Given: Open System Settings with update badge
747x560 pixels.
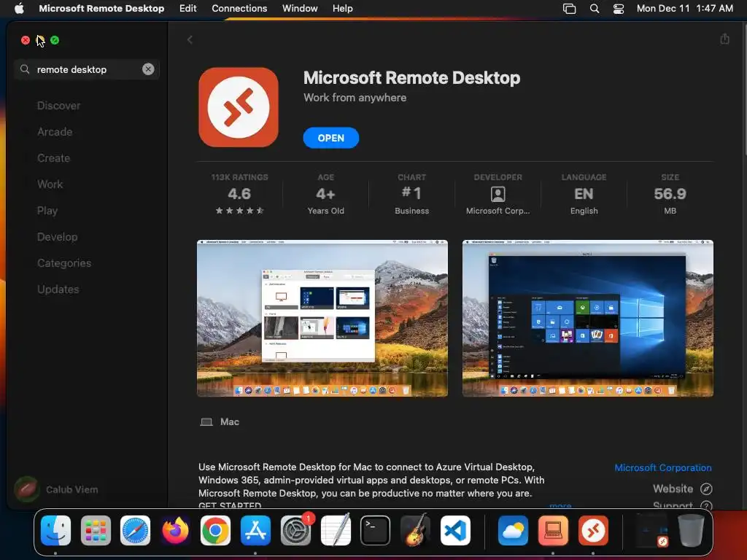Looking at the screenshot, I should (x=295, y=530).
